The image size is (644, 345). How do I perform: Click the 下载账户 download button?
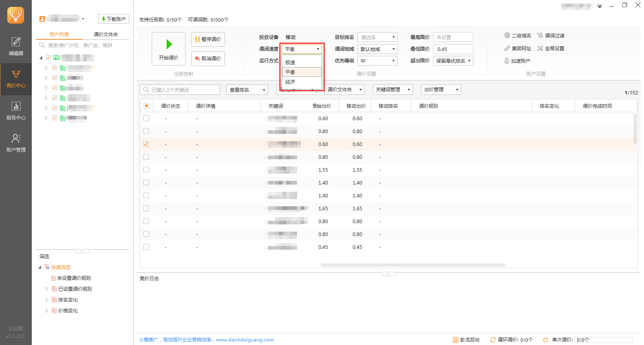(114, 19)
